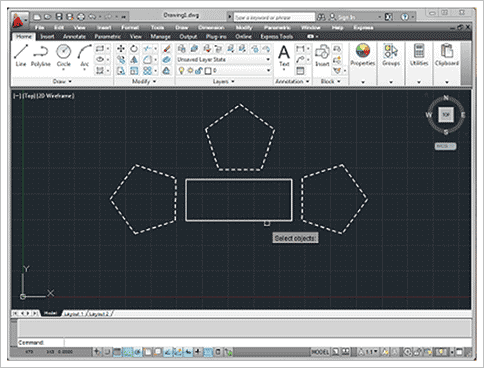Screen dimensions: 484x368
Task: Choose the Offset tool in Modify panel
Action: click(x=167, y=60)
